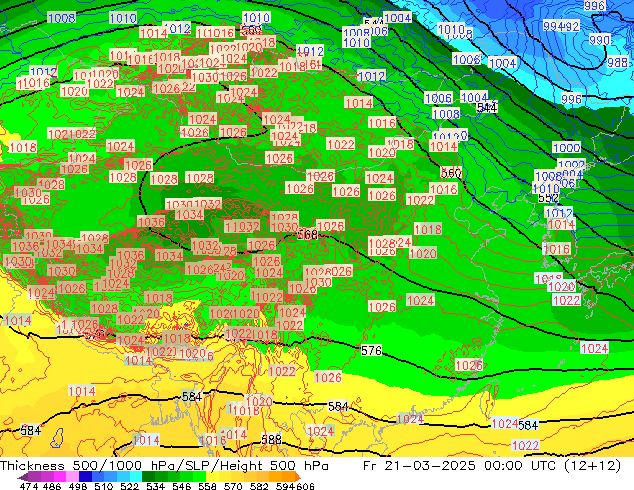
Task: Click the 552 height contour label
Action: coord(548,198)
